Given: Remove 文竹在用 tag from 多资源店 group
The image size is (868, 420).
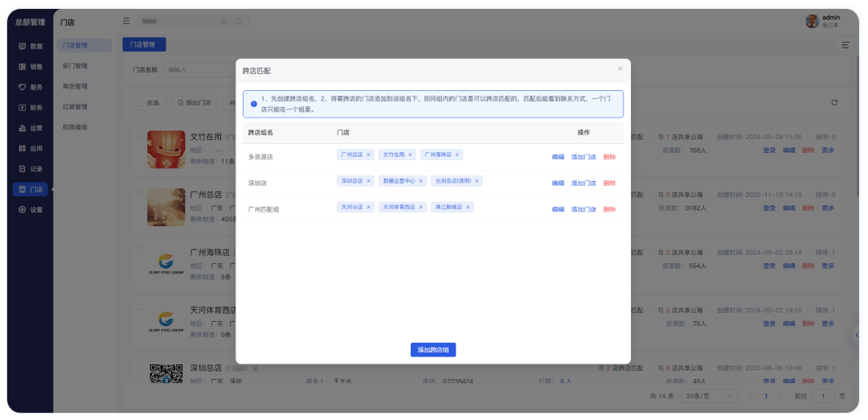Looking at the screenshot, I should coord(410,154).
